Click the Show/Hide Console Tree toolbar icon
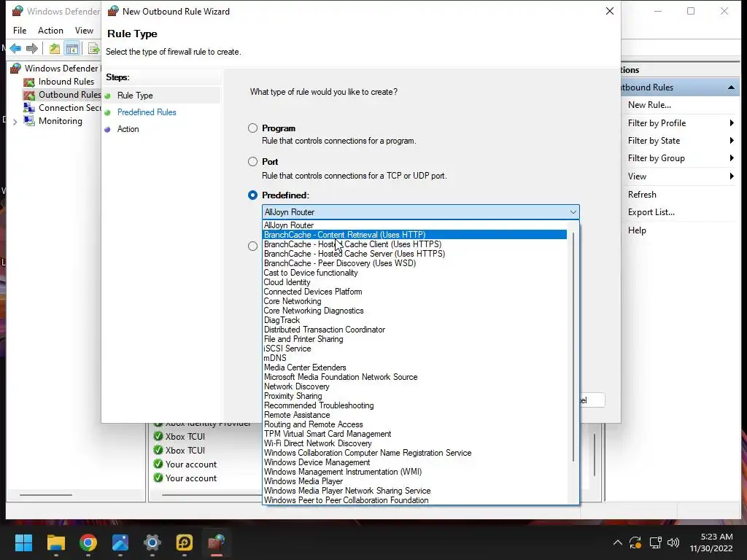 tap(72, 48)
